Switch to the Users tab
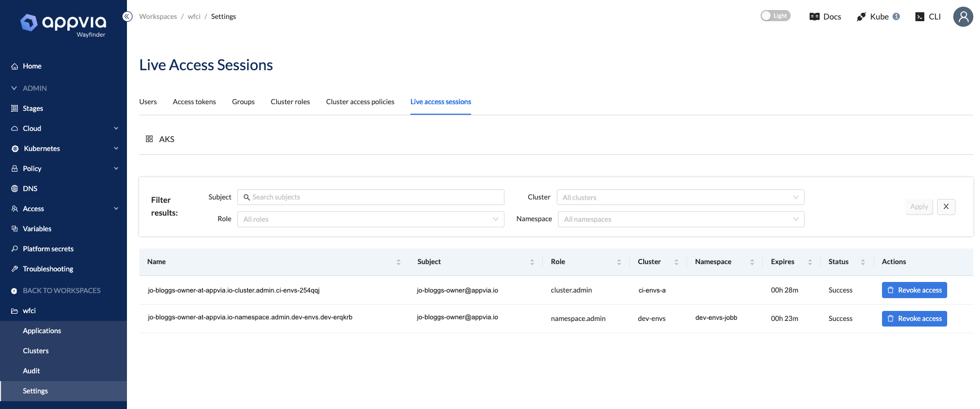 (x=148, y=102)
